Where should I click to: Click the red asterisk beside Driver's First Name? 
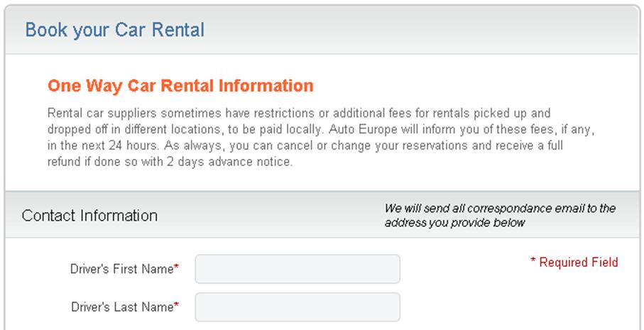(x=176, y=268)
